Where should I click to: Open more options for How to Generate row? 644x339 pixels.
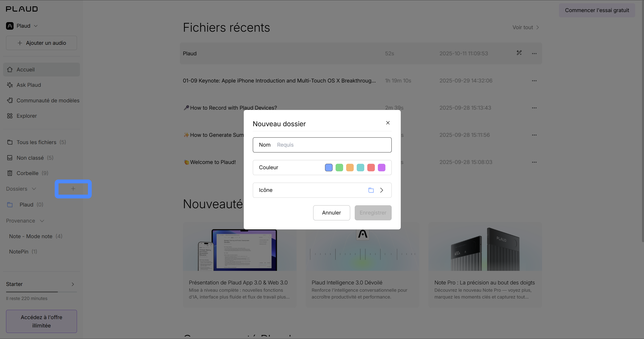534,135
